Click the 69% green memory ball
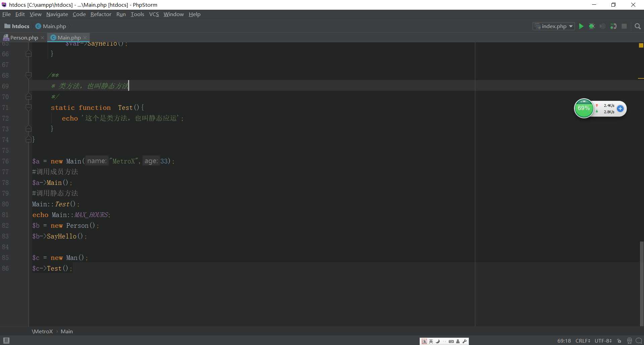The height and width of the screenshot is (345, 644). click(584, 108)
